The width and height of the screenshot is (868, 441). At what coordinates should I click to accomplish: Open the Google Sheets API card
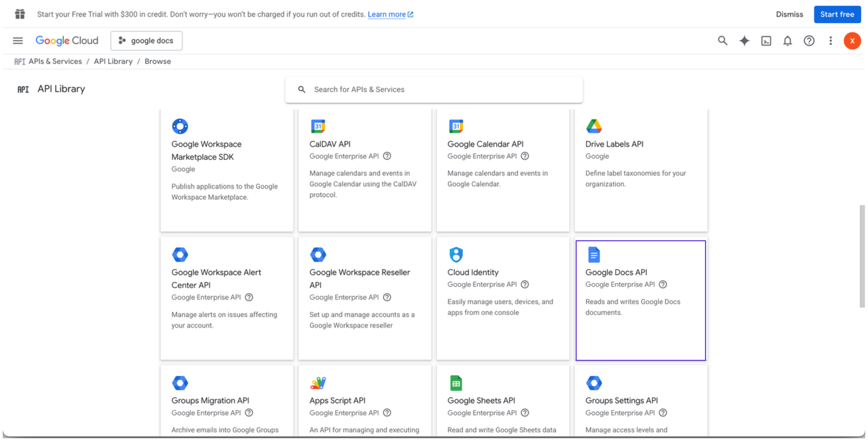[481, 400]
